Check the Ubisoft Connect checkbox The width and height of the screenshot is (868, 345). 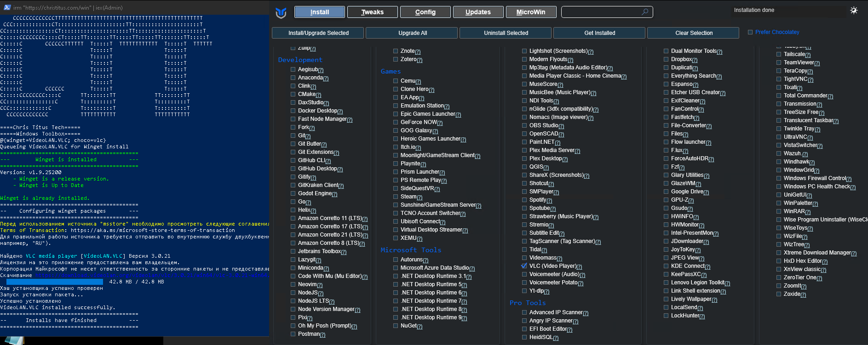(396, 221)
